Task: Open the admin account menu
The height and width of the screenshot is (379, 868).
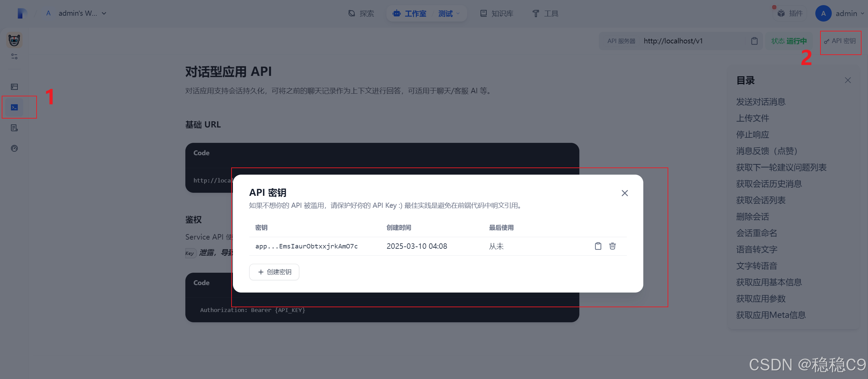Action: (840, 13)
